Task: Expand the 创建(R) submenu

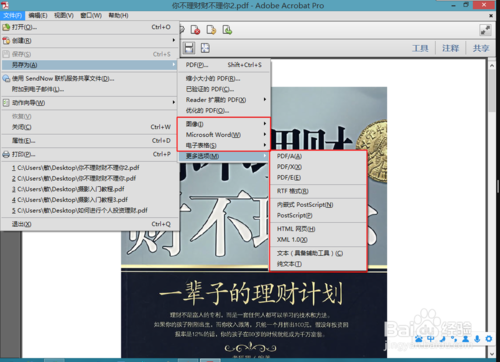Action: click(89, 41)
